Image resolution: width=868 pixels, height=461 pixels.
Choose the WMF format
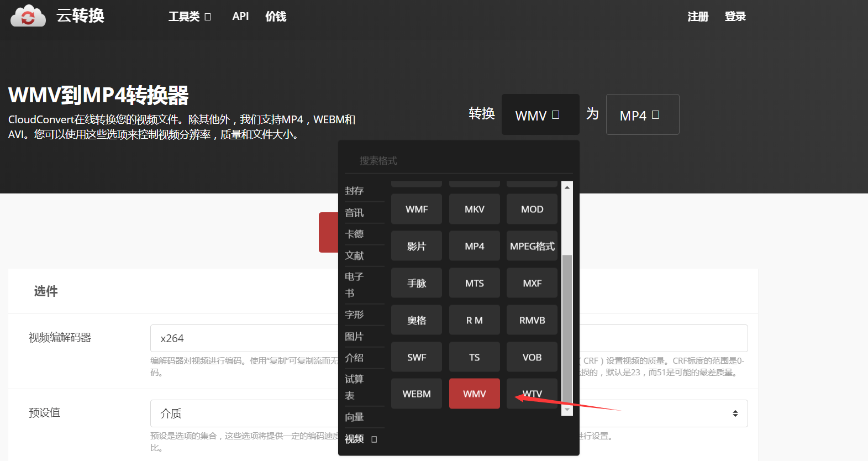click(x=417, y=209)
